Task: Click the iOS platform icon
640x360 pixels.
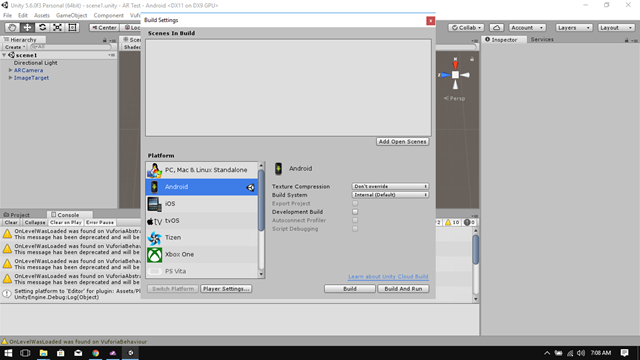Action: pos(155,204)
